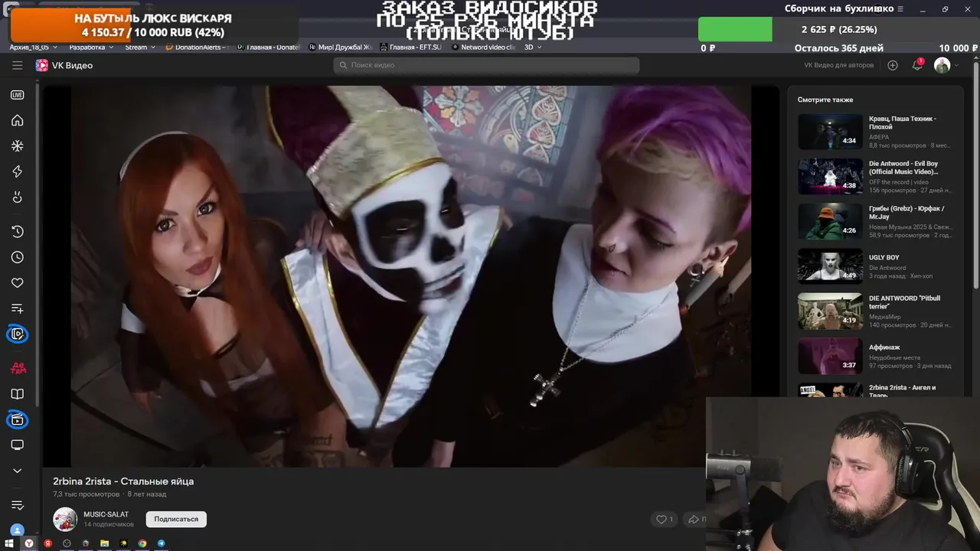Click the Подписаться button
The image size is (980, 551).
(176, 519)
